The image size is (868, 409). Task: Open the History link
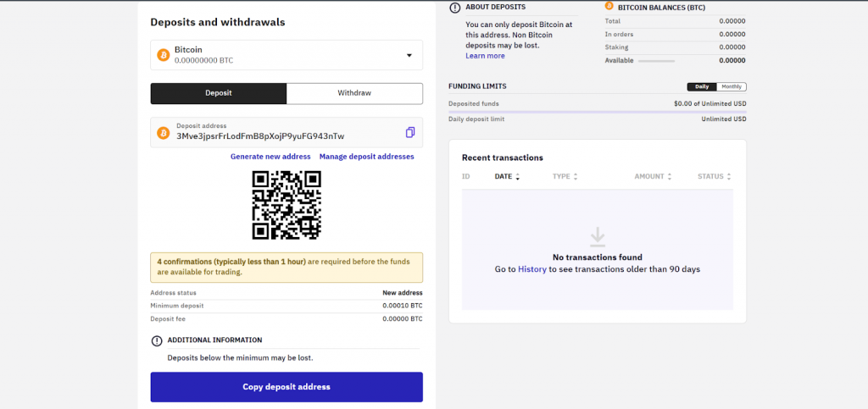pos(532,269)
